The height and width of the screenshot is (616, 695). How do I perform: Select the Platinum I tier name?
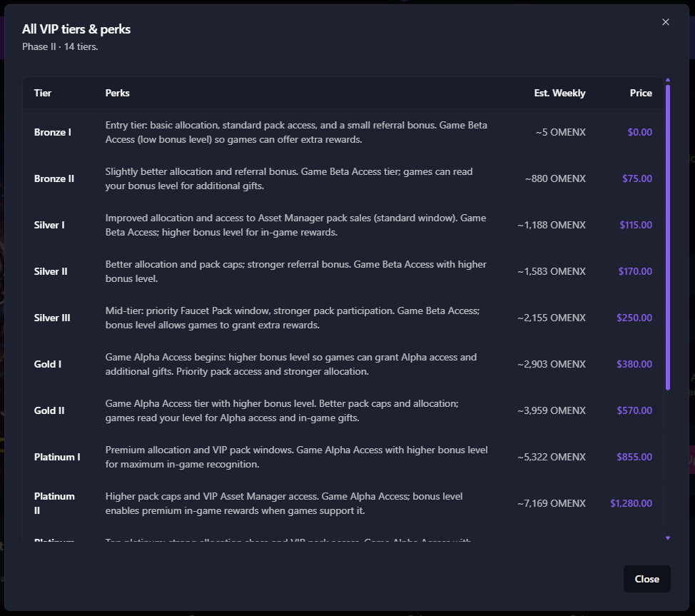click(57, 457)
